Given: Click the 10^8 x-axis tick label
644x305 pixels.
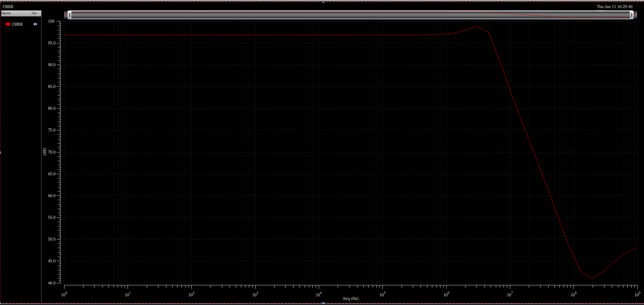Looking at the screenshot, I should pyautogui.click(x=574, y=295).
